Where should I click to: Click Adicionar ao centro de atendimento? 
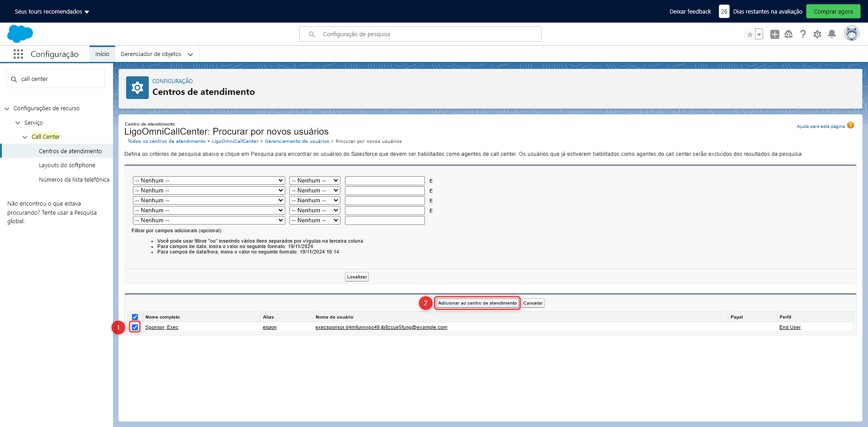click(x=477, y=303)
